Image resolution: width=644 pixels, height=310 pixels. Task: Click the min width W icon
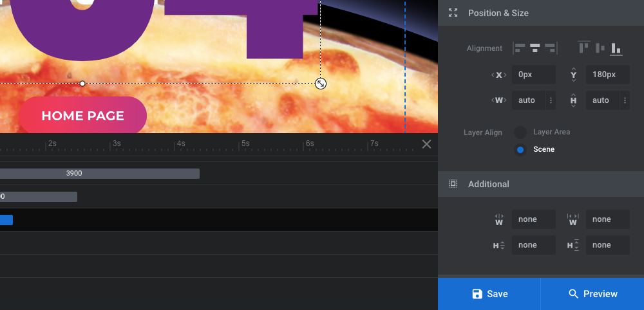[499, 220]
